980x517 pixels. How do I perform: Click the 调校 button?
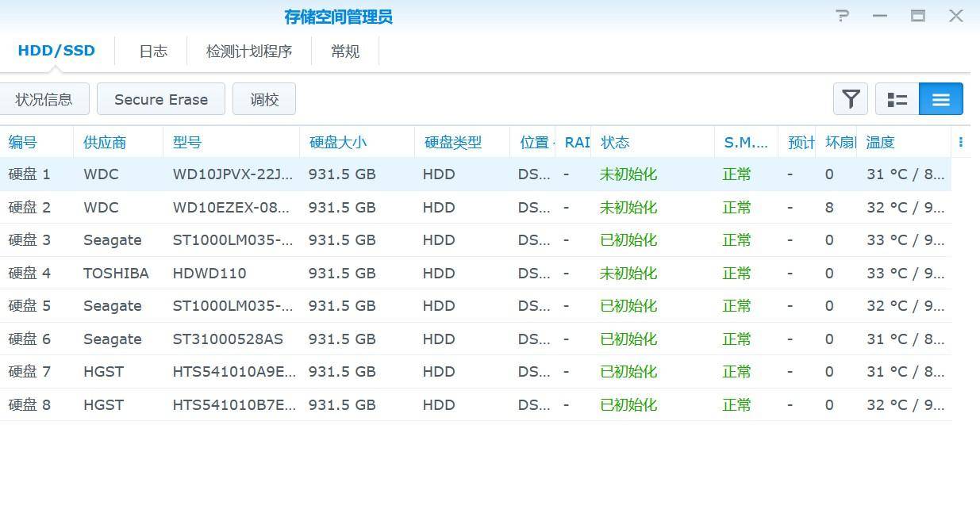point(264,98)
